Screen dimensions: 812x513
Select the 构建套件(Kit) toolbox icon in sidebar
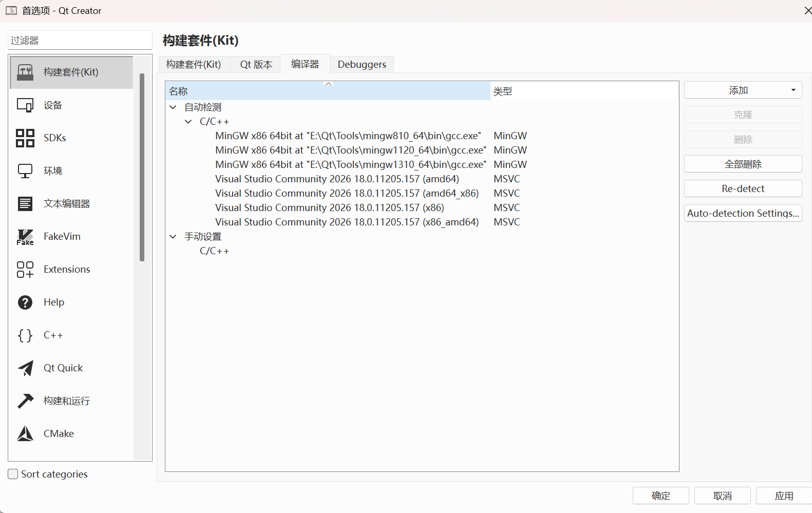pos(25,72)
